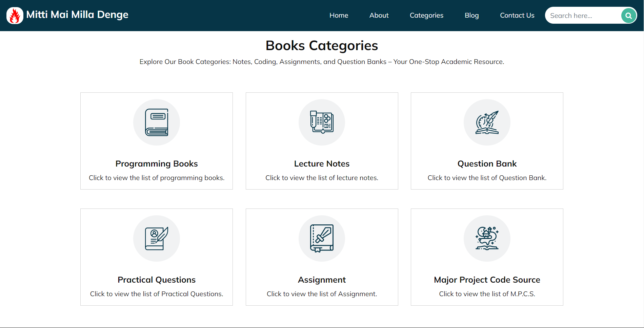644x328 pixels.
Task: Open the Contact Us page
Action: tap(517, 15)
